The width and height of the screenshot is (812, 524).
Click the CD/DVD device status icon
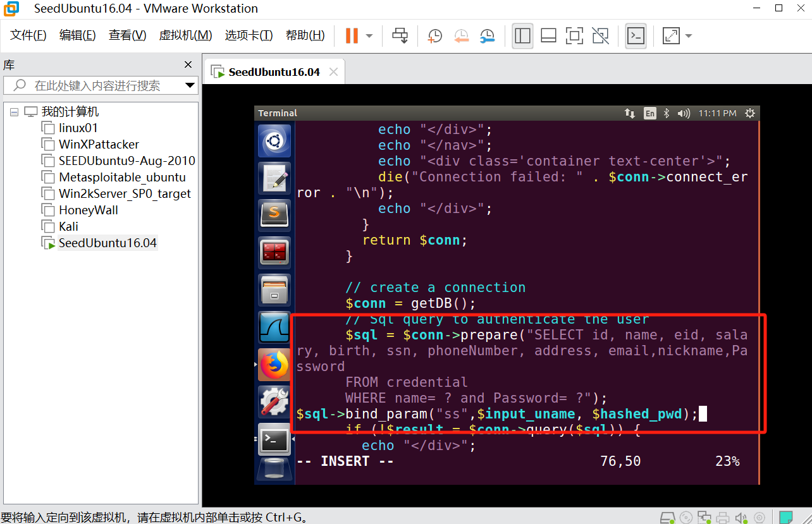pyautogui.click(x=686, y=517)
